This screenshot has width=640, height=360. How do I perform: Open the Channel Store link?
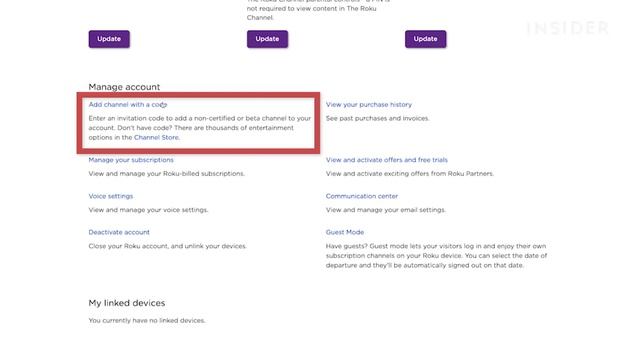tap(156, 138)
